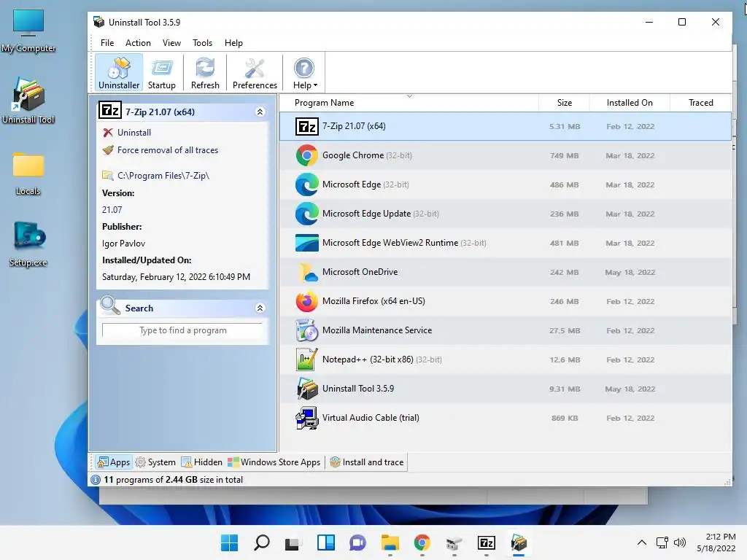The height and width of the screenshot is (560, 747).
Task: Open Google Chrome from the taskbar
Action: [422, 542]
